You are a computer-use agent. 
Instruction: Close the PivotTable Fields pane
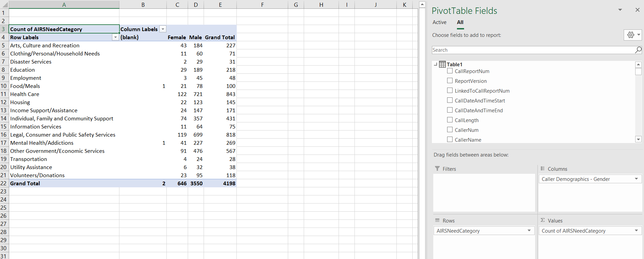tap(637, 10)
